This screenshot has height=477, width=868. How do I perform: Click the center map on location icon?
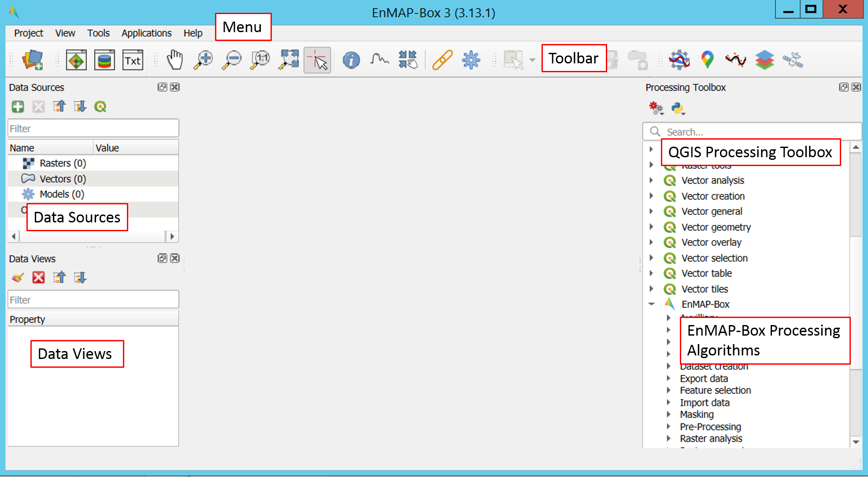[408, 60]
